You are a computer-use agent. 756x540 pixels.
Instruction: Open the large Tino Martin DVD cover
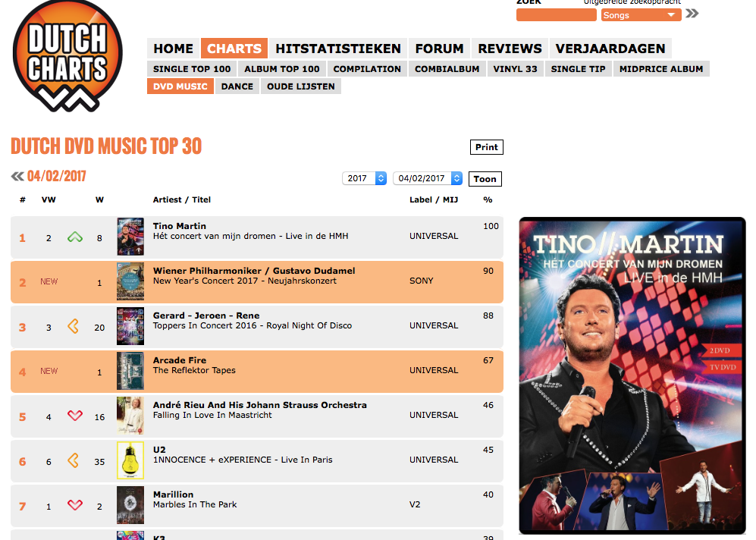click(632, 375)
